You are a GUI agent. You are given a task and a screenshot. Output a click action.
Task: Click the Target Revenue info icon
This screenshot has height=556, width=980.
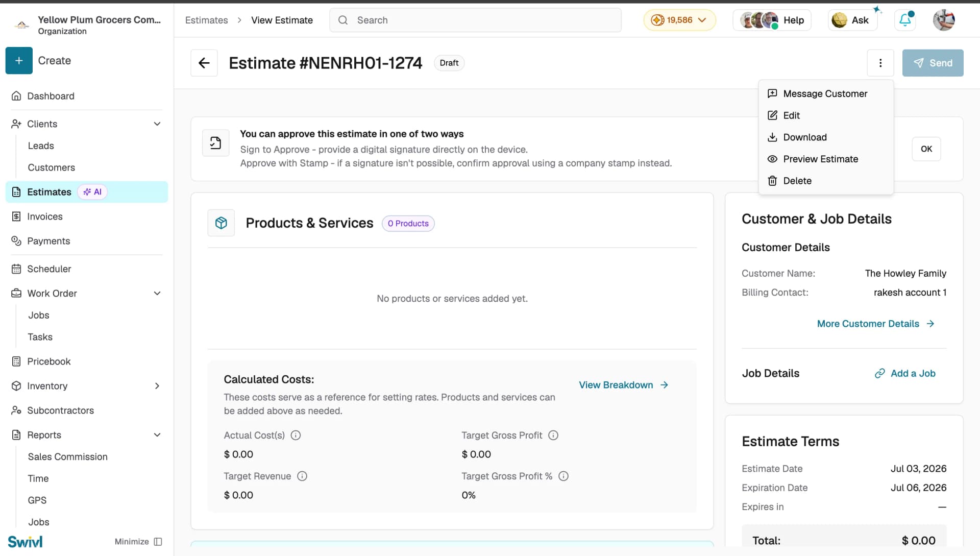point(302,476)
